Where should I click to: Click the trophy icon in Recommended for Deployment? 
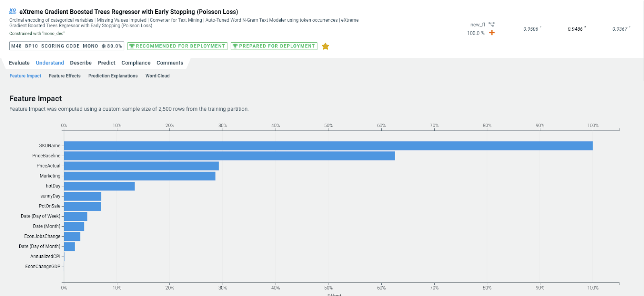click(x=132, y=46)
